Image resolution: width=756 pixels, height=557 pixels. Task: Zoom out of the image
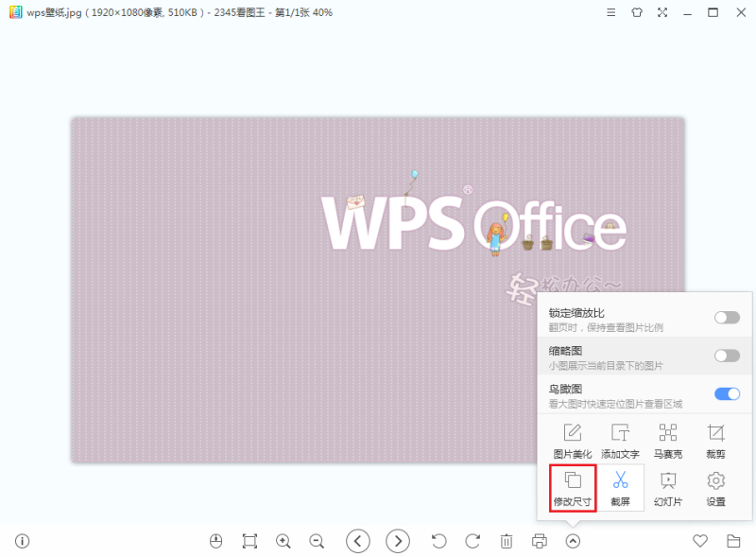tap(317, 541)
